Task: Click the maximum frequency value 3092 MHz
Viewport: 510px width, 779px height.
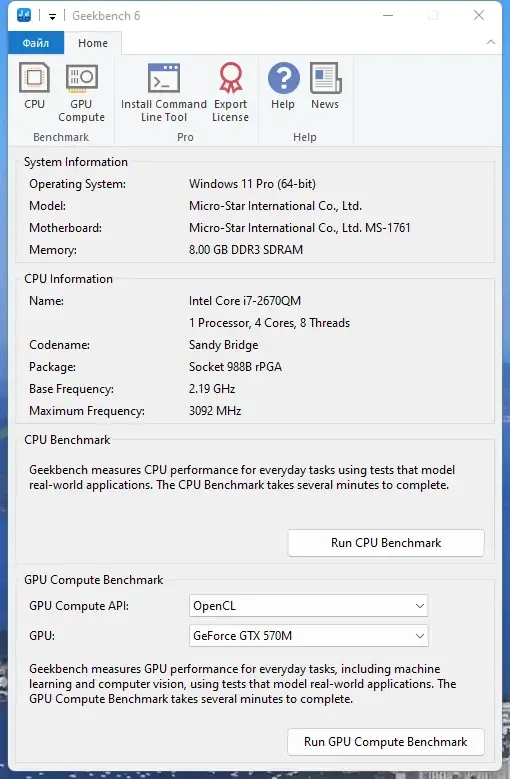Action: point(215,411)
